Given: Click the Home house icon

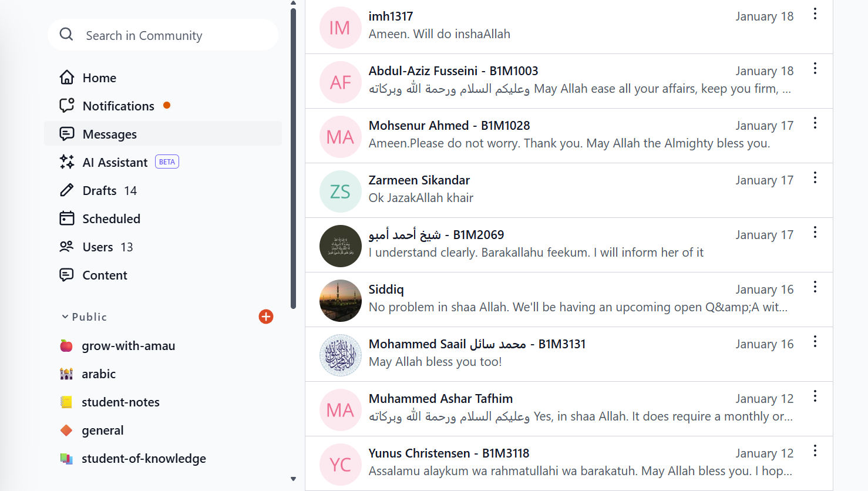Looking at the screenshot, I should 67,78.
